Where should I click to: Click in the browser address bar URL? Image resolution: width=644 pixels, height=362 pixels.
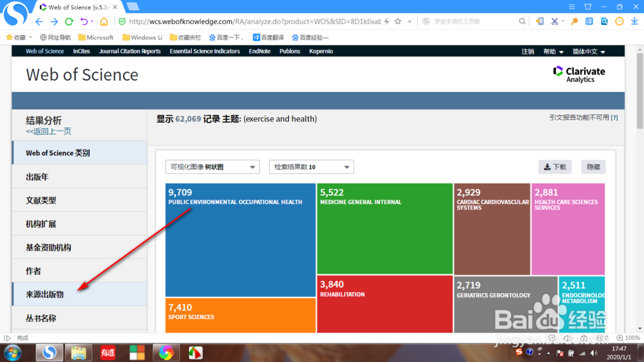tap(255, 21)
